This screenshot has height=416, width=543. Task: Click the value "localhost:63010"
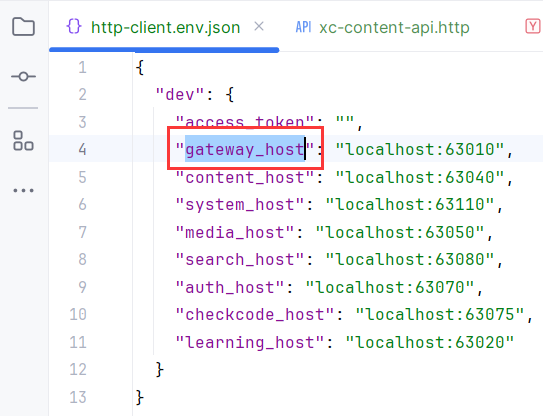pos(420,149)
